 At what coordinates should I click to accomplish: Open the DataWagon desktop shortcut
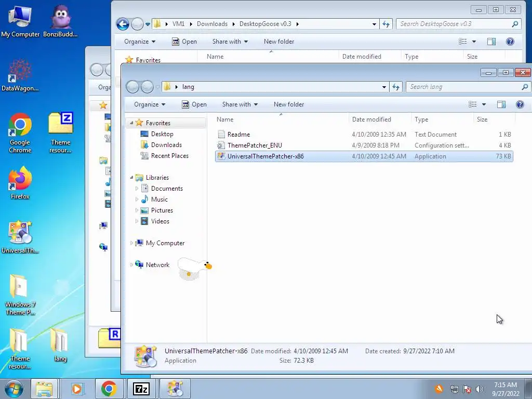pos(20,75)
